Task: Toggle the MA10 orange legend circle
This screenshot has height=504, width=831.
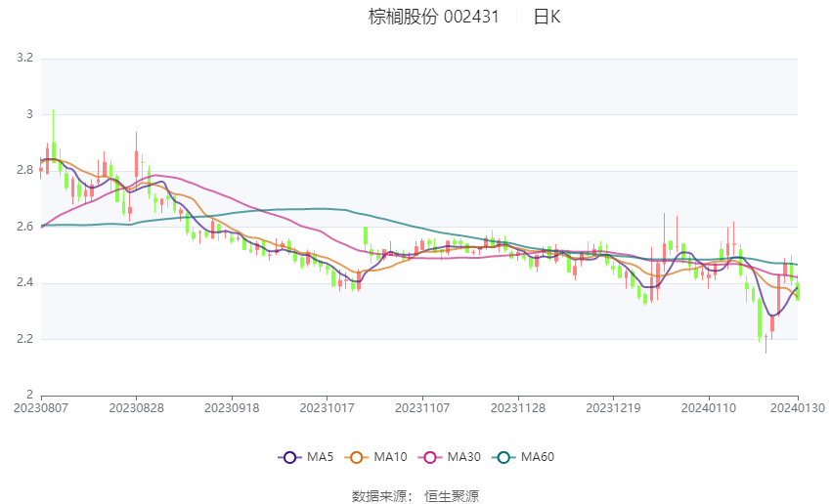Action: click(356, 457)
